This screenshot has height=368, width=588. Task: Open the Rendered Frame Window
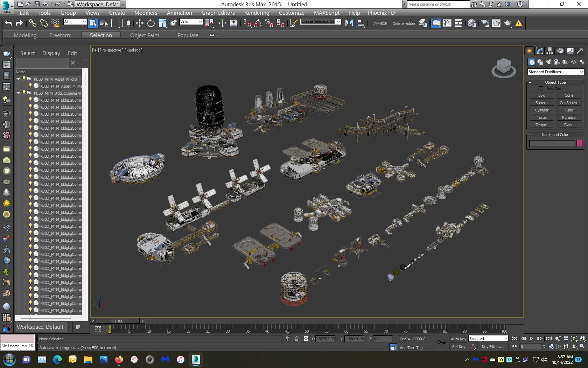click(x=496, y=23)
